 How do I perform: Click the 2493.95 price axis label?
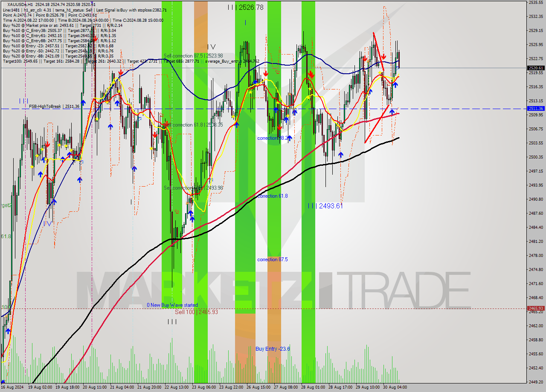[536, 185]
